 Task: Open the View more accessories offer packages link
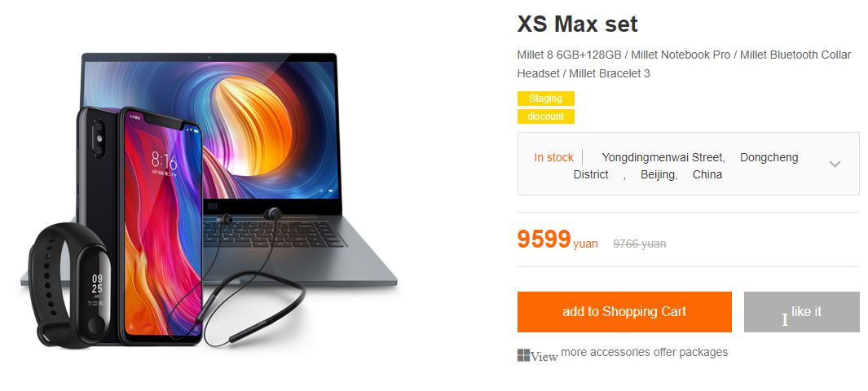623,354
